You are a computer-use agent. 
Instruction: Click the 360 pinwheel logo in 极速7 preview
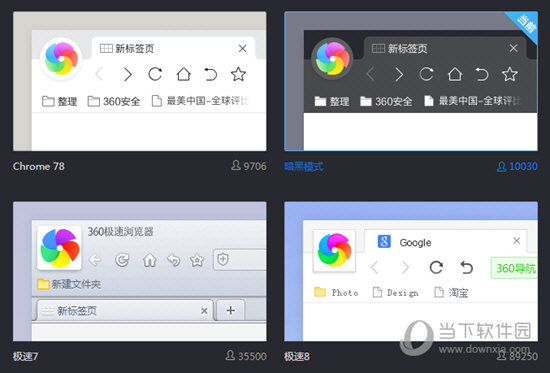click(x=60, y=248)
